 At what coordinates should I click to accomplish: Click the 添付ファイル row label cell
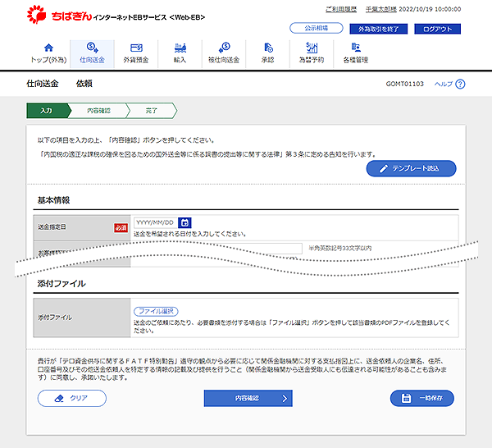pyautogui.click(x=82, y=318)
